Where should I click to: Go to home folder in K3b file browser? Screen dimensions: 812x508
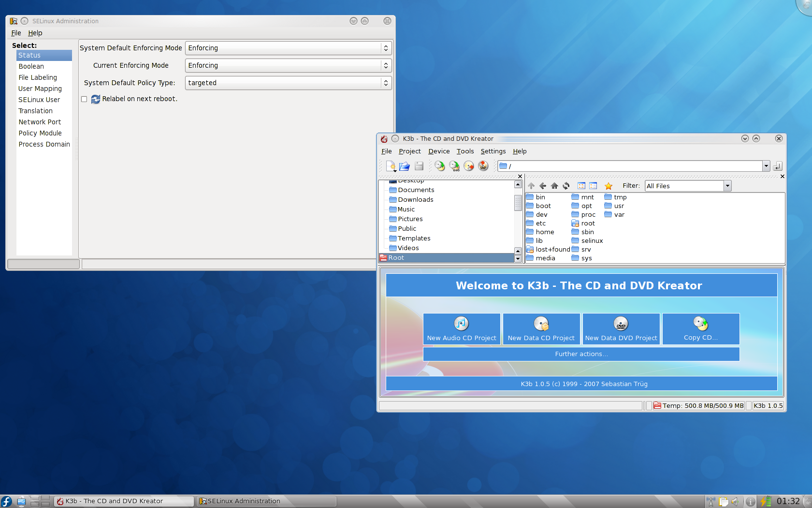click(x=554, y=186)
